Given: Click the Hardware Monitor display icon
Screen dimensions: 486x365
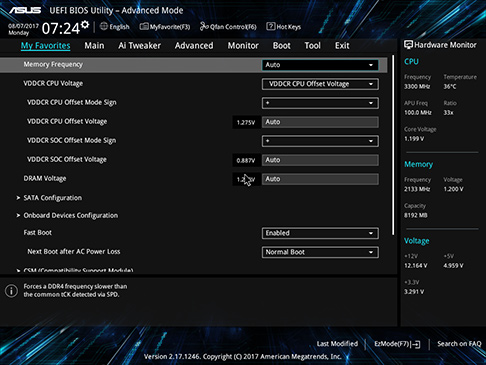Looking at the screenshot, I should 408,45.
